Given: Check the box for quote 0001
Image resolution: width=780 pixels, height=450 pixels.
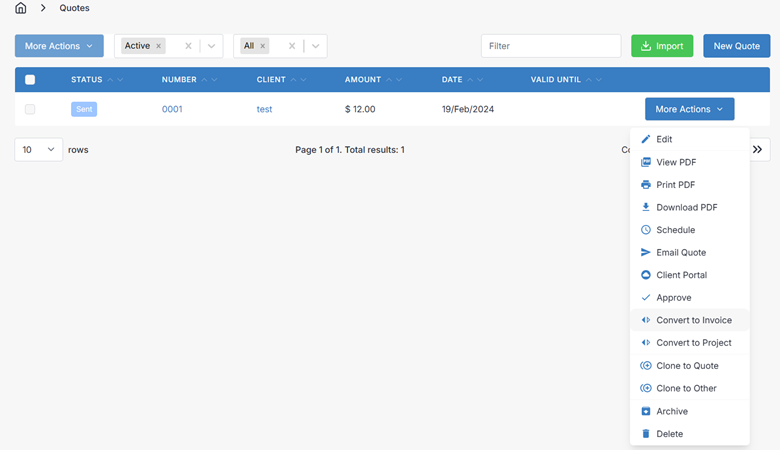Looking at the screenshot, I should [x=30, y=109].
